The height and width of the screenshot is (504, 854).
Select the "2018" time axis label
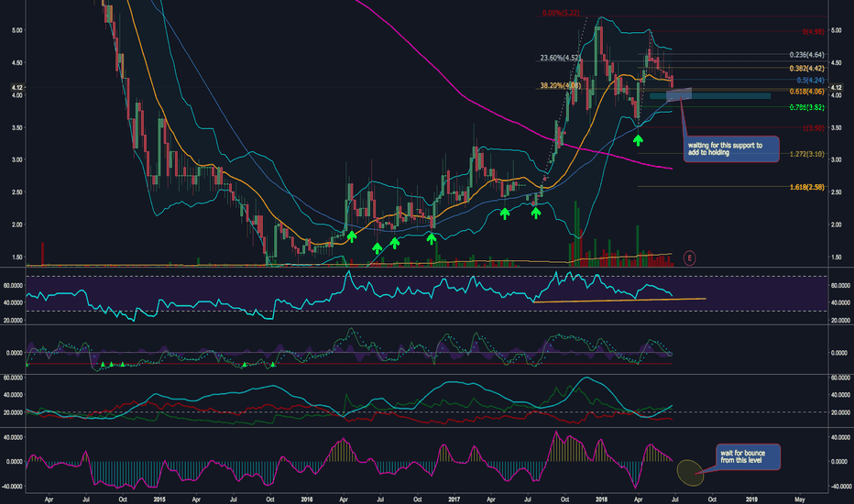(602, 499)
